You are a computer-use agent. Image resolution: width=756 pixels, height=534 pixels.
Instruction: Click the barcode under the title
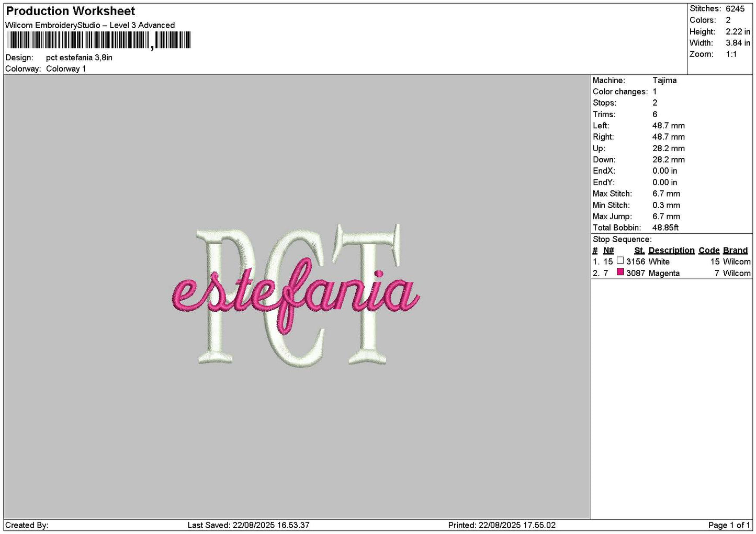point(99,41)
